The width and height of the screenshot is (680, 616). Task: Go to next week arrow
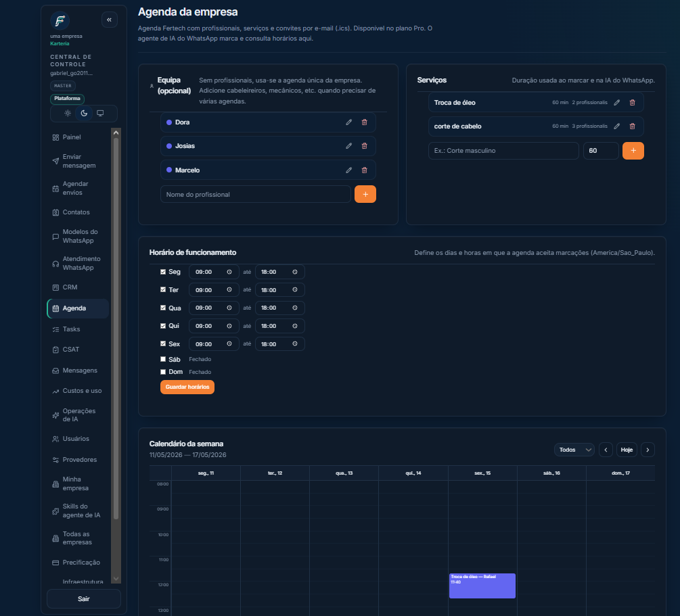pos(648,450)
